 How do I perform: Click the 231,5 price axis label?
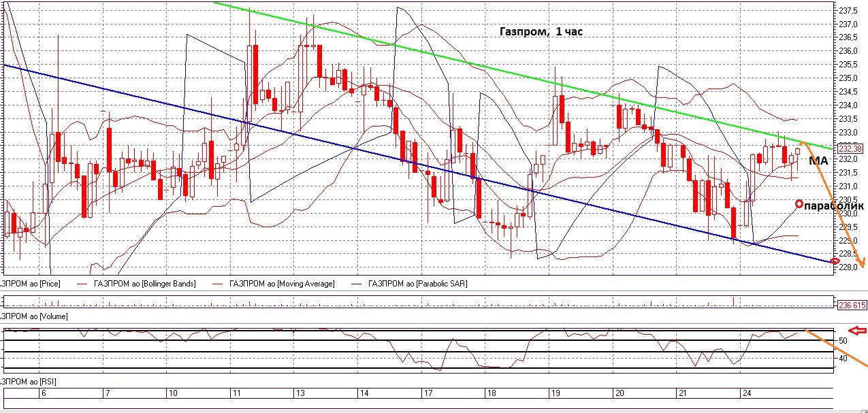[848, 173]
